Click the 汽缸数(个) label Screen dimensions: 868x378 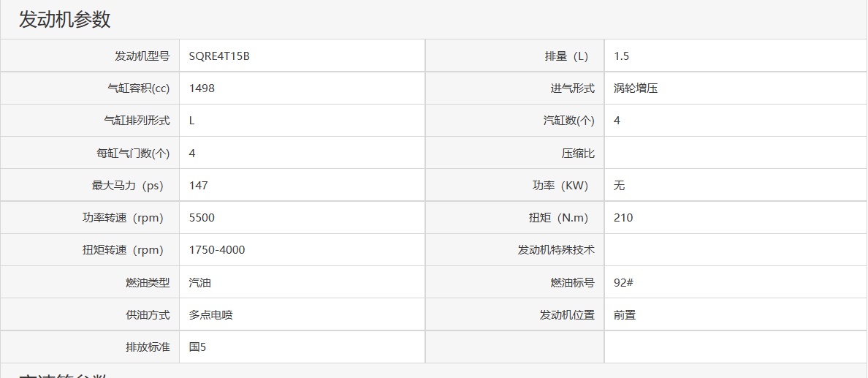point(568,121)
